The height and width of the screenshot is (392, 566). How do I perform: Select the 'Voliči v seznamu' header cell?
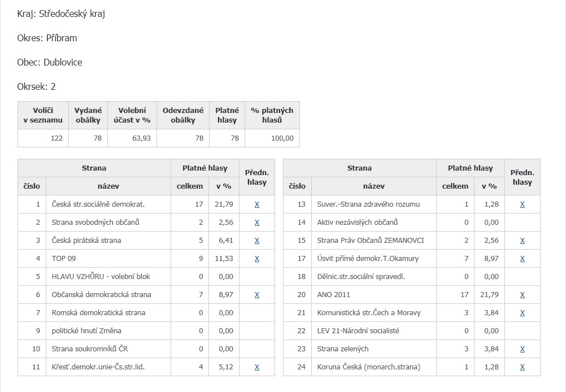(43, 115)
